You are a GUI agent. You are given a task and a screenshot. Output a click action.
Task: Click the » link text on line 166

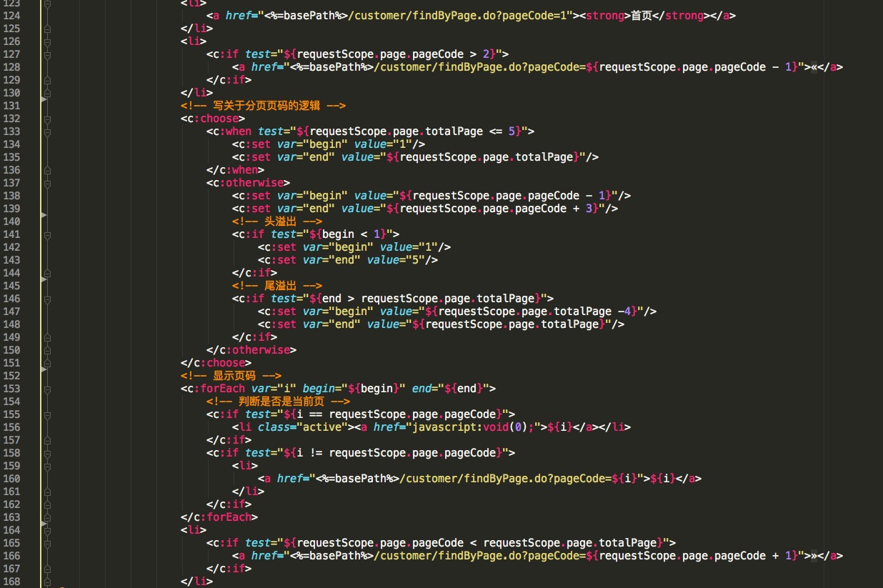pyautogui.click(x=814, y=556)
